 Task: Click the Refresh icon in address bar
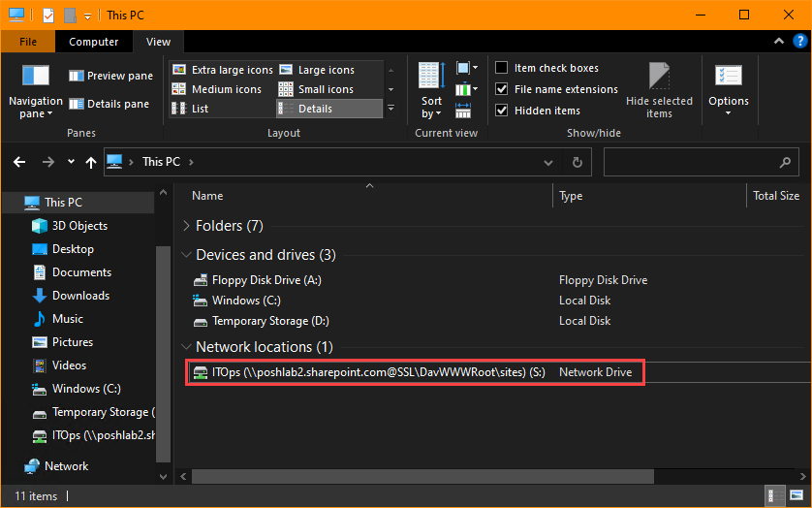[x=577, y=163]
